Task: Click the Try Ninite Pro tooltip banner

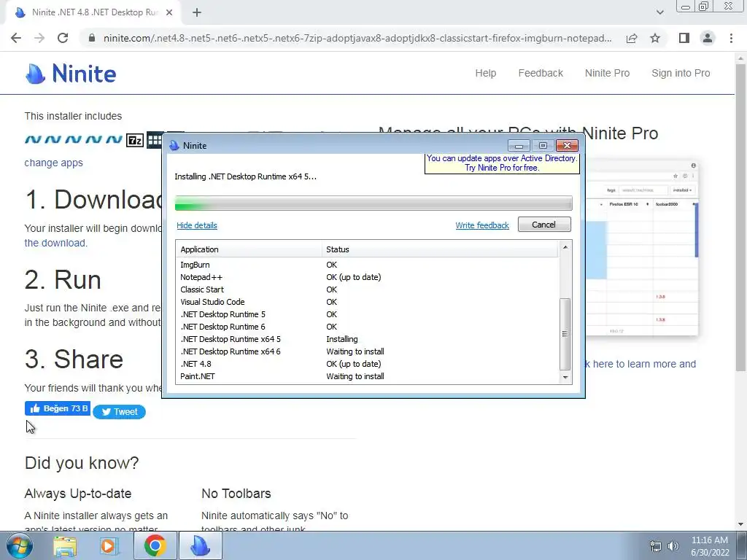Action: pyautogui.click(x=502, y=163)
